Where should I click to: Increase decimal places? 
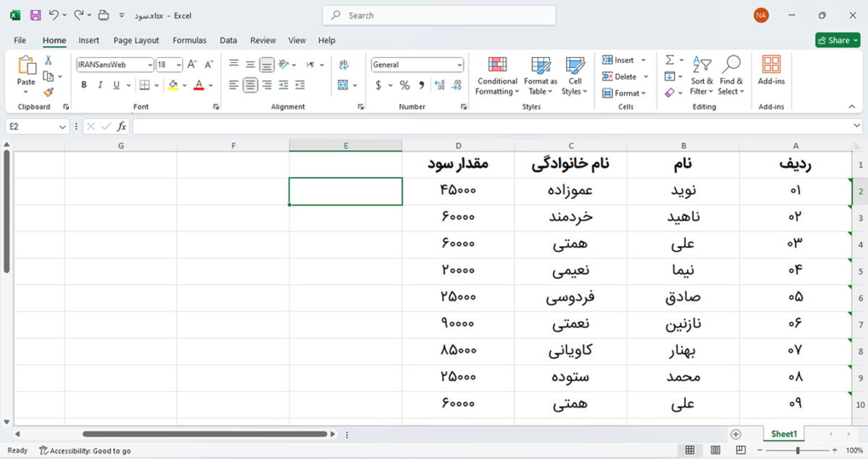(x=439, y=84)
